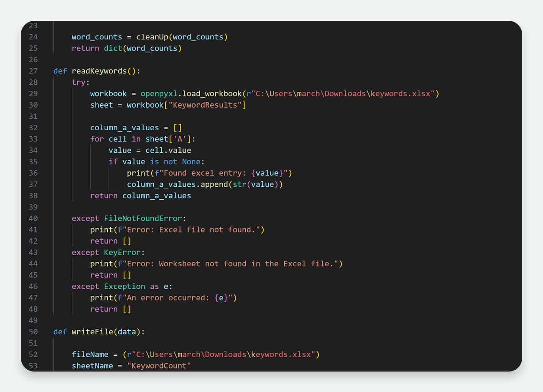This screenshot has height=392, width=543.
Task: Click the "Excel file not found" print statement
Action: (x=177, y=230)
